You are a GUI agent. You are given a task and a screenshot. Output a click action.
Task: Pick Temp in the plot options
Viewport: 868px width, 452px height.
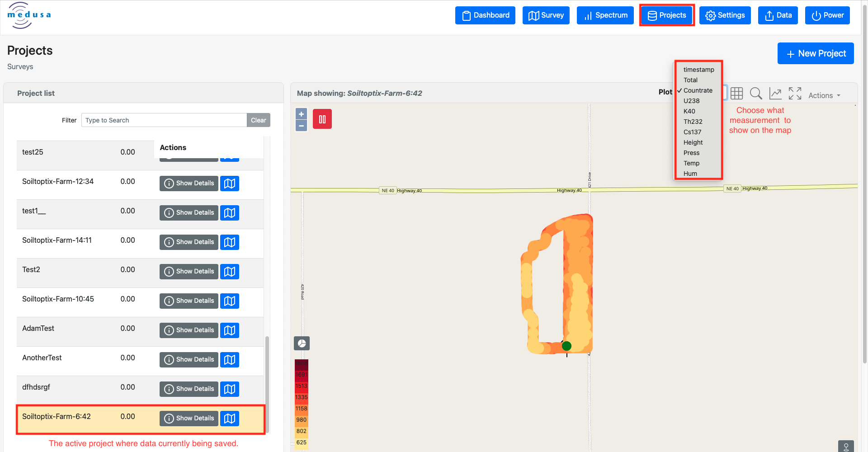(691, 163)
